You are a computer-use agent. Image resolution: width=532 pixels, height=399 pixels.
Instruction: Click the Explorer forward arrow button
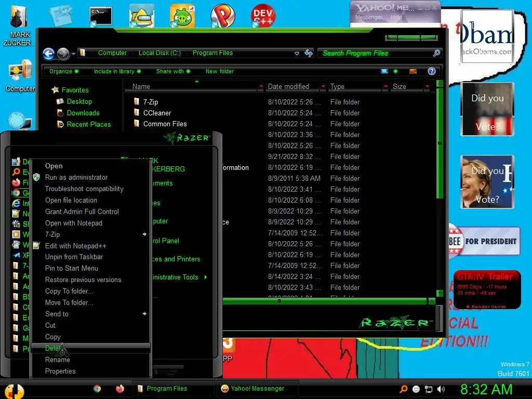[63, 54]
